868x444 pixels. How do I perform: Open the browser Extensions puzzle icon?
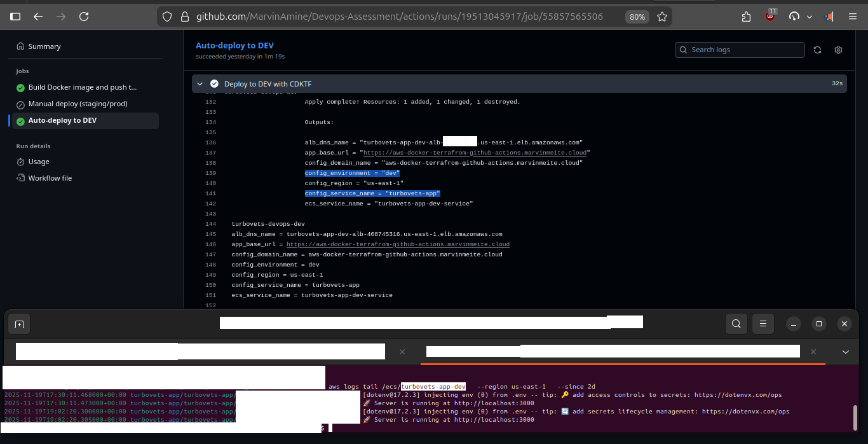745,17
